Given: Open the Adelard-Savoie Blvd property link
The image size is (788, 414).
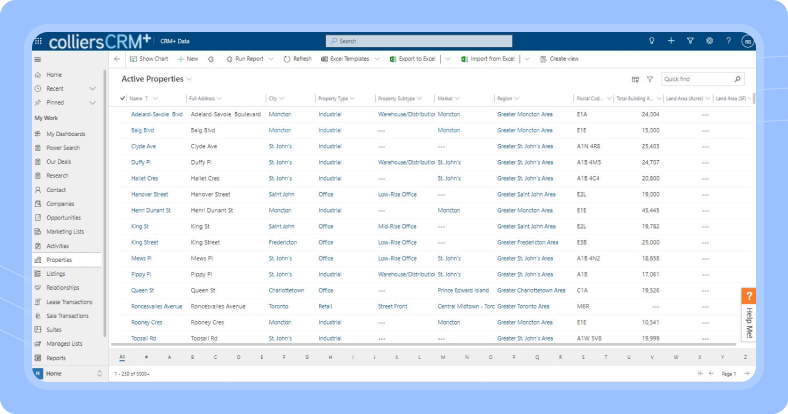Looking at the screenshot, I should (x=157, y=115).
